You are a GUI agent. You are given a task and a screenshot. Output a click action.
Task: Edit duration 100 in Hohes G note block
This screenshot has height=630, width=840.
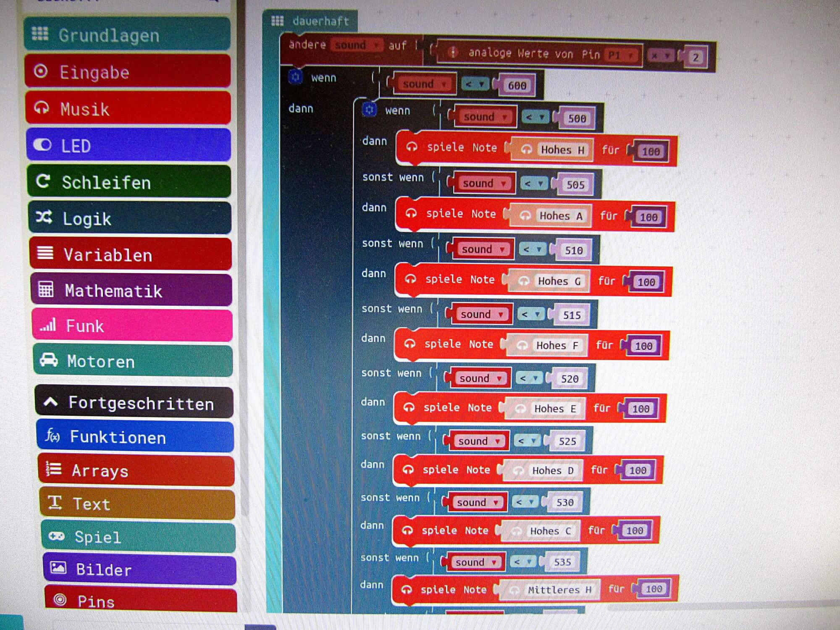(646, 282)
